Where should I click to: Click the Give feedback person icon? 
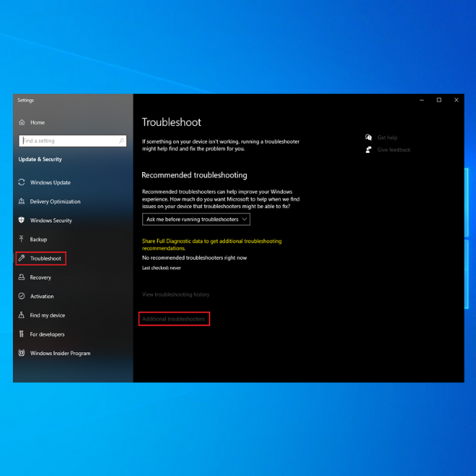[369, 150]
